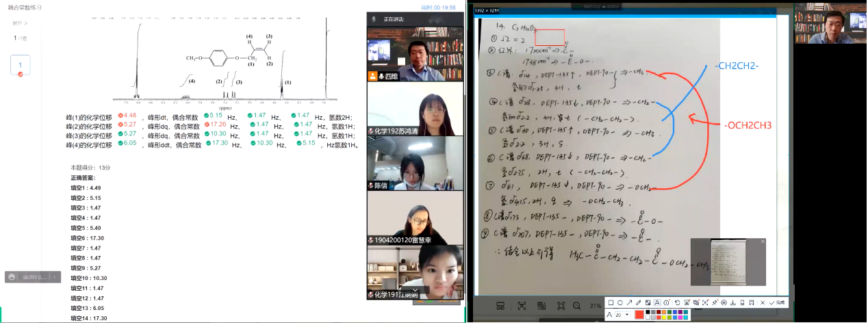868x323 pixels.
Task: Choose the black color swatch
Action: coord(648,312)
